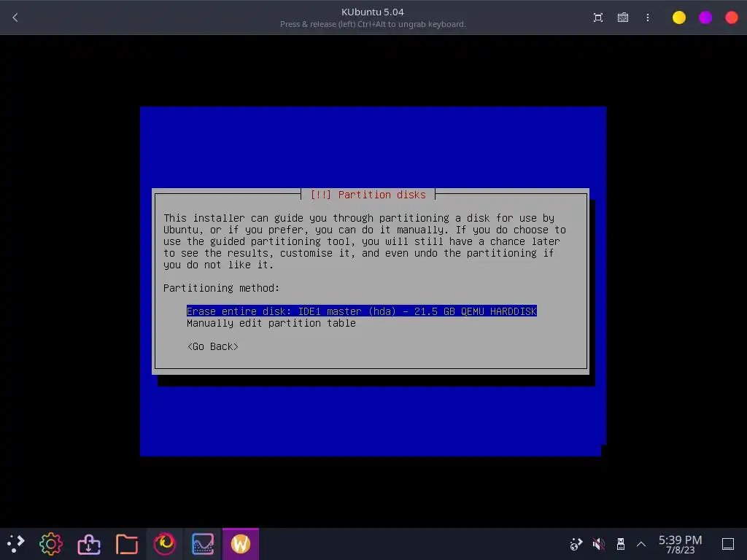Screen dimensions: 747x560
Task: Click the yellow minimize circle button
Action: (679, 17)
